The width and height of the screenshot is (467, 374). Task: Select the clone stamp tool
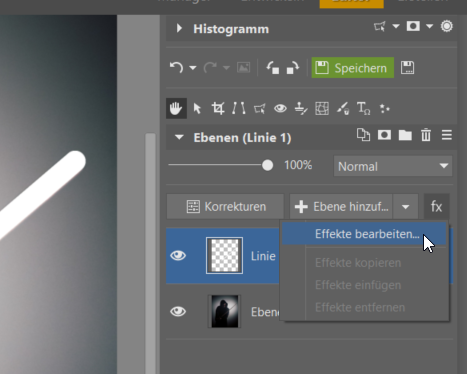tap(301, 108)
